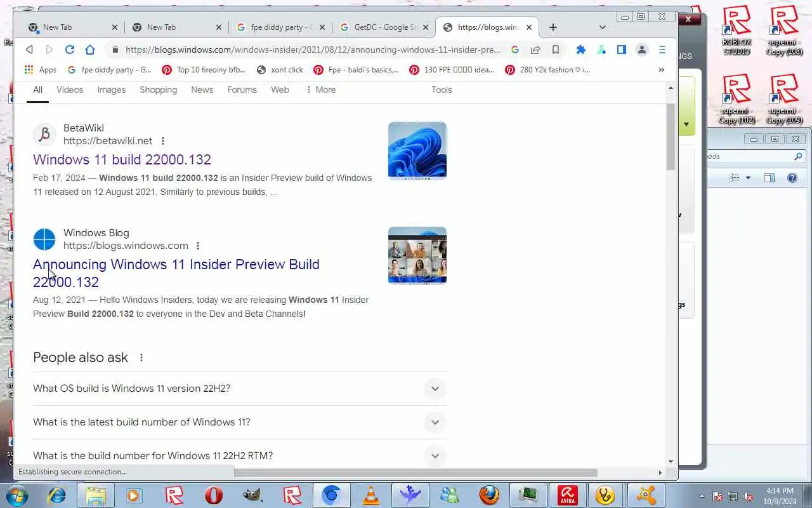Viewport: 812px width, 508px height.
Task: Click the address bar URL field
Action: pos(313,50)
